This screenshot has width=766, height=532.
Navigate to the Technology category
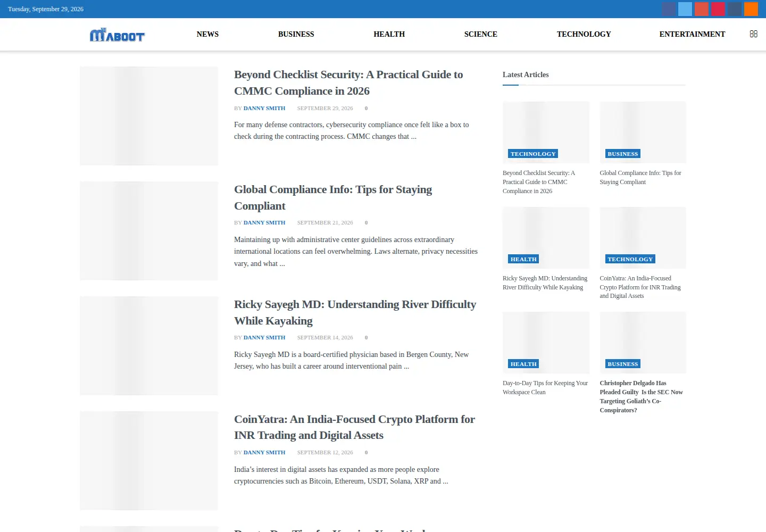pos(584,34)
